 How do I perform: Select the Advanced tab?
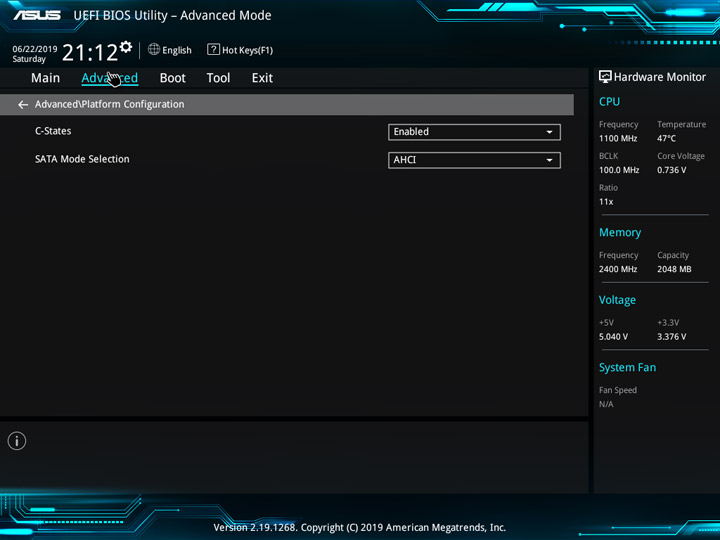109,78
